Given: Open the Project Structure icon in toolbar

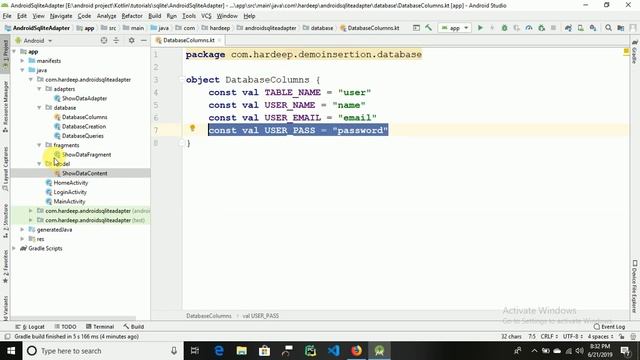Looking at the screenshot, I should coord(621,28).
